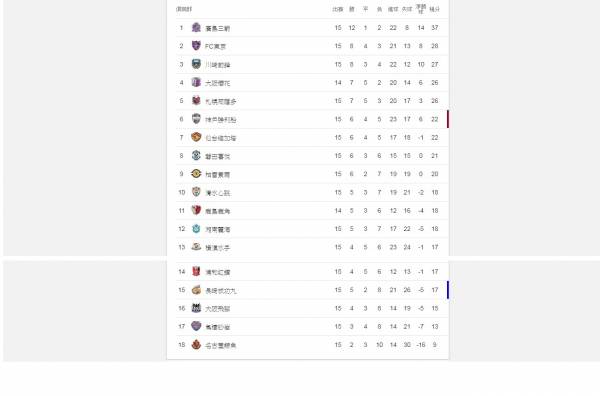Open the FC東京 team name link
This screenshot has height=396, width=600.
(215, 46)
